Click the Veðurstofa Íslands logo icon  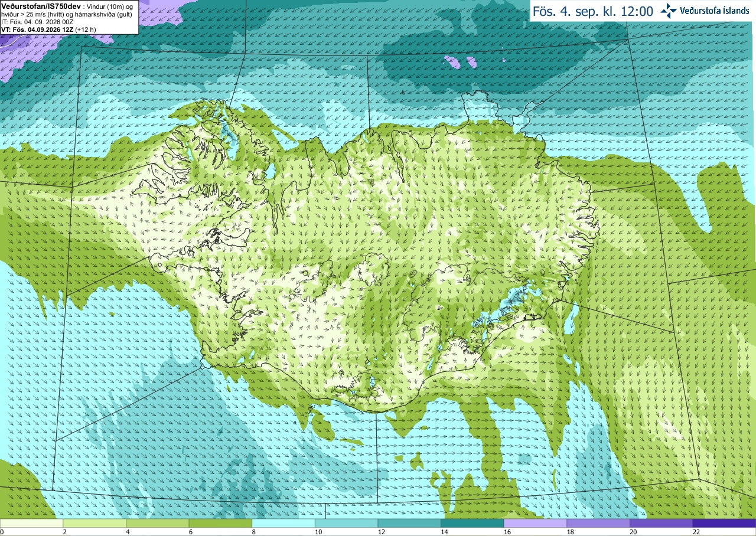pyautogui.click(x=669, y=11)
